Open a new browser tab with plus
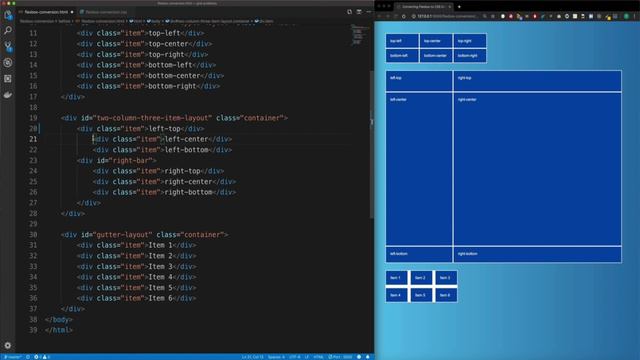This screenshot has width=640, height=360. [459, 7]
